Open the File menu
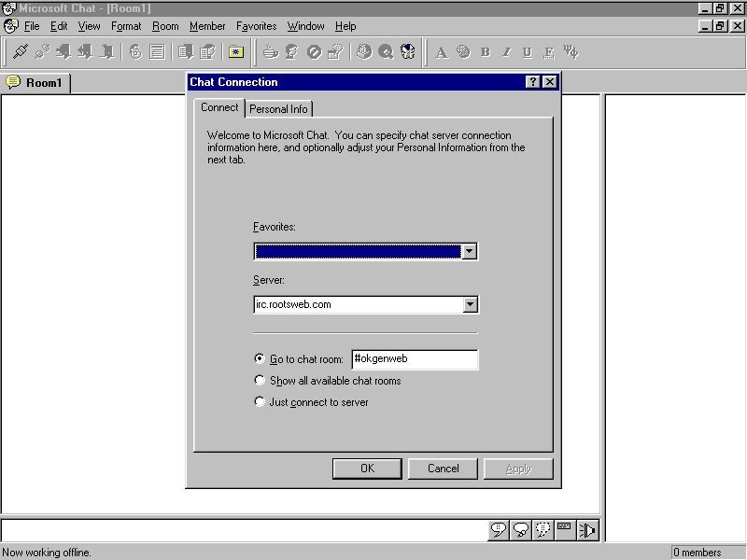 32,26
